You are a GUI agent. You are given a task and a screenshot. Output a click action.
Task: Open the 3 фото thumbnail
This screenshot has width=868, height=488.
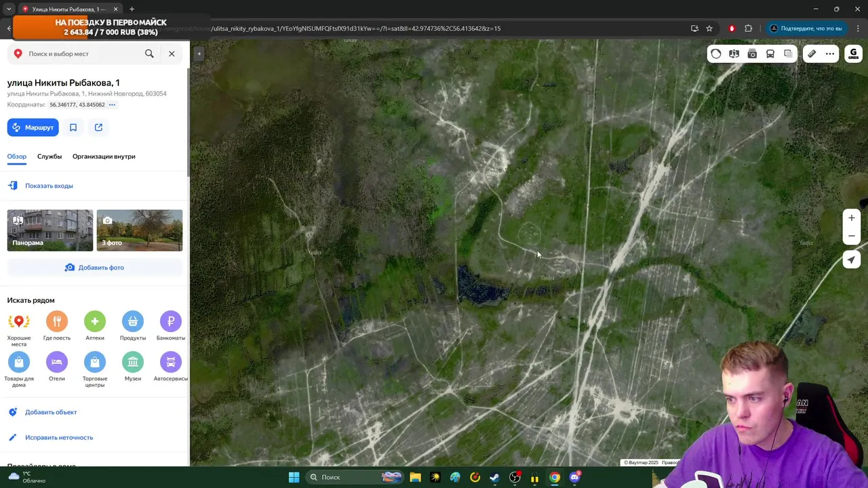[x=140, y=230]
